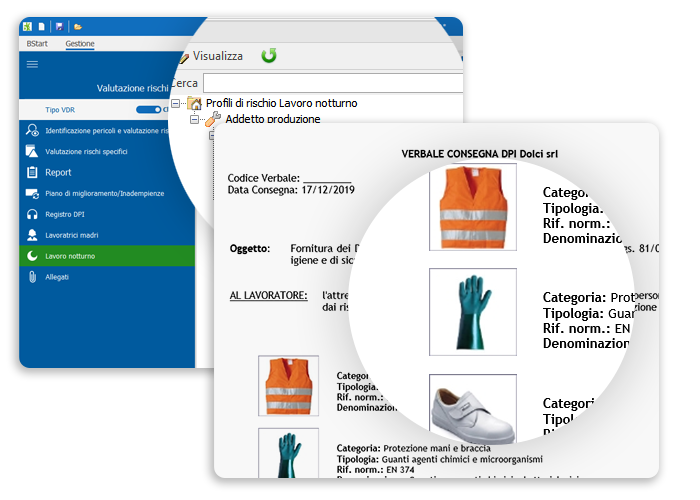
Task: Select Addetto produzione in the tree
Action: click(272, 119)
